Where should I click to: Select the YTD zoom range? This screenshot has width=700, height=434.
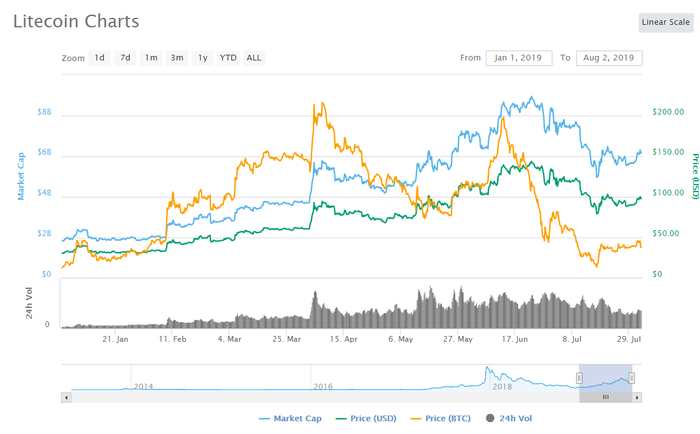click(228, 58)
